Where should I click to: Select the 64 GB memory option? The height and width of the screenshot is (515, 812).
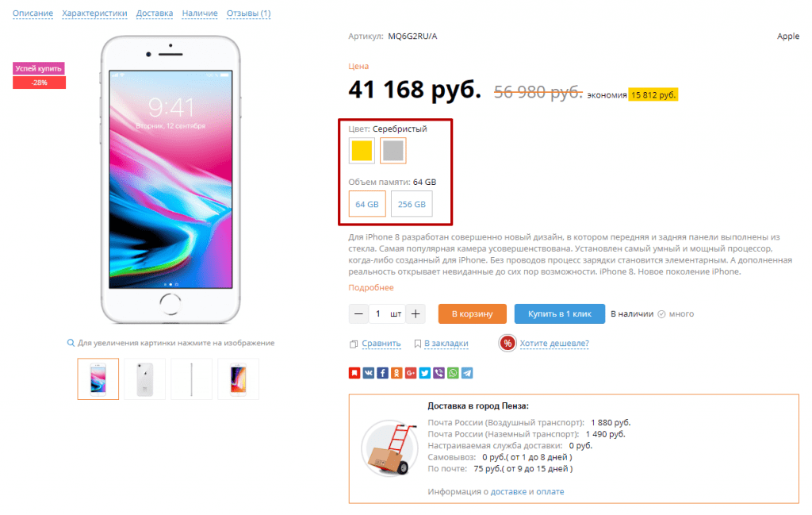point(367,204)
